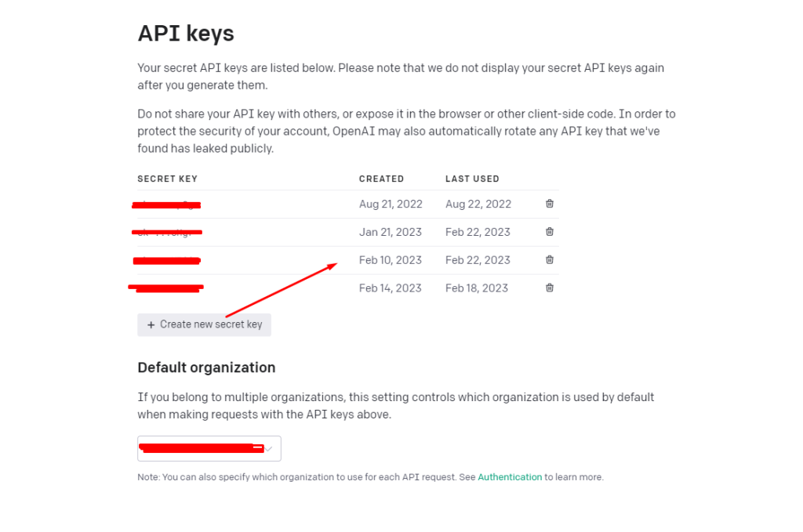Delete the API key created Jan 21, 2023

(x=549, y=232)
